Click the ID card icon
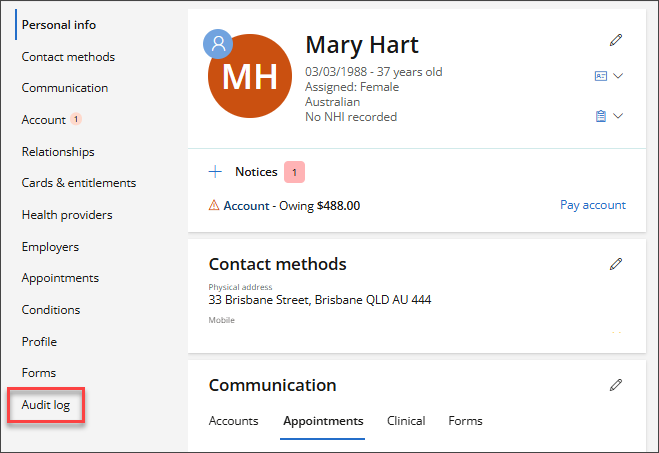The height and width of the screenshot is (453, 659). point(600,76)
